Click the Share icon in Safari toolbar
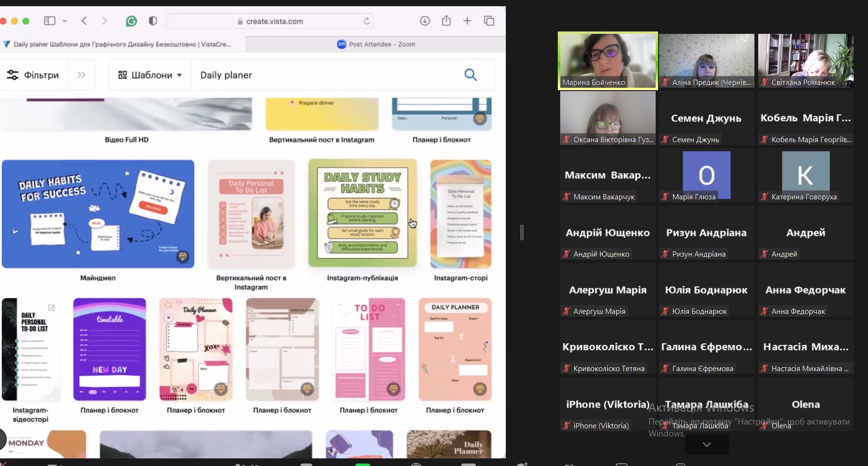The width and height of the screenshot is (868, 466). point(446,21)
